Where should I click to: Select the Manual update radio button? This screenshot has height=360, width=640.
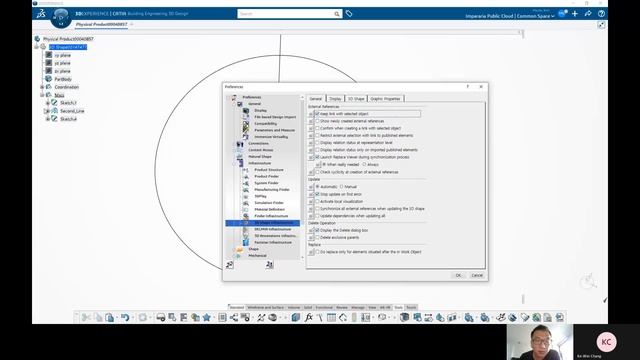click(x=342, y=187)
